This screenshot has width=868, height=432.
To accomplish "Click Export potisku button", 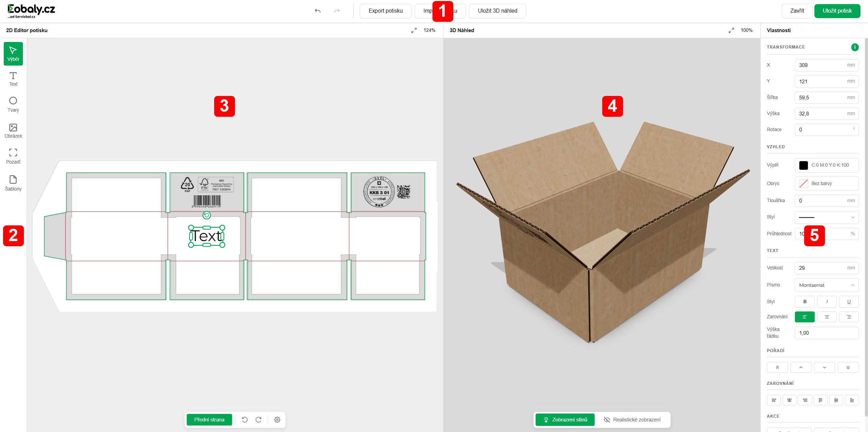I will pyautogui.click(x=385, y=11).
